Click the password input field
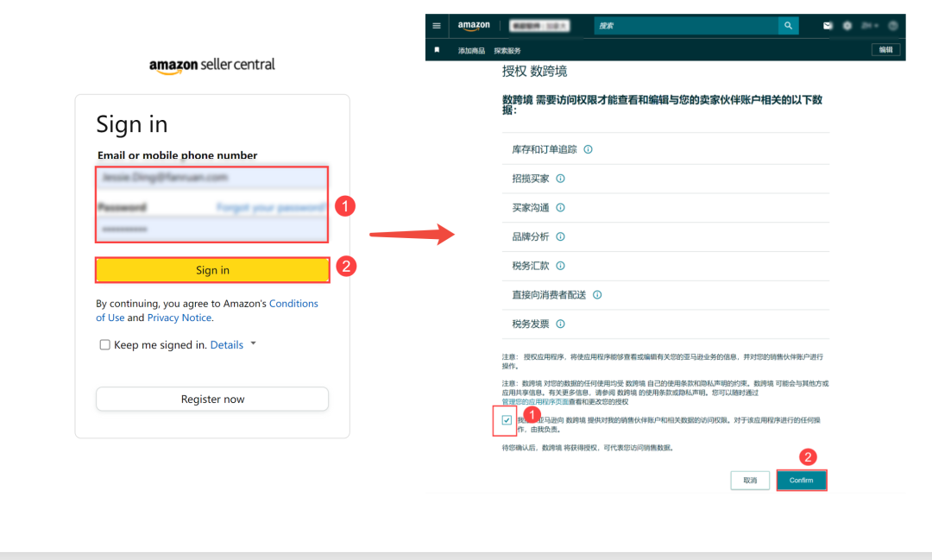The width and height of the screenshot is (932, 560). pyautogui.click(x=212, y=230)
